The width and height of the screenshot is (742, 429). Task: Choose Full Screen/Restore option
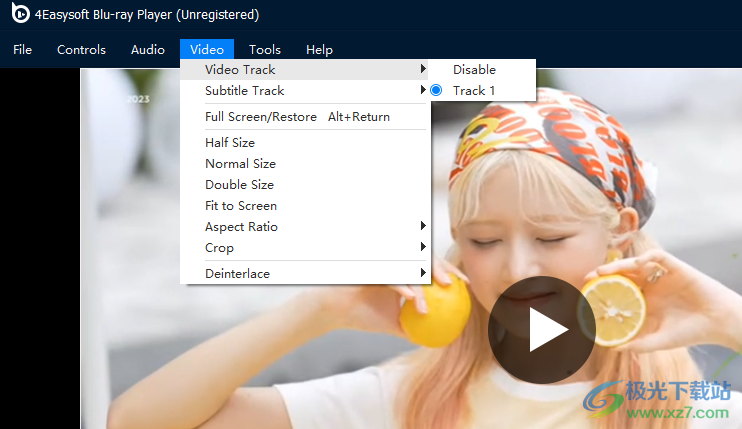pos(305,117)
